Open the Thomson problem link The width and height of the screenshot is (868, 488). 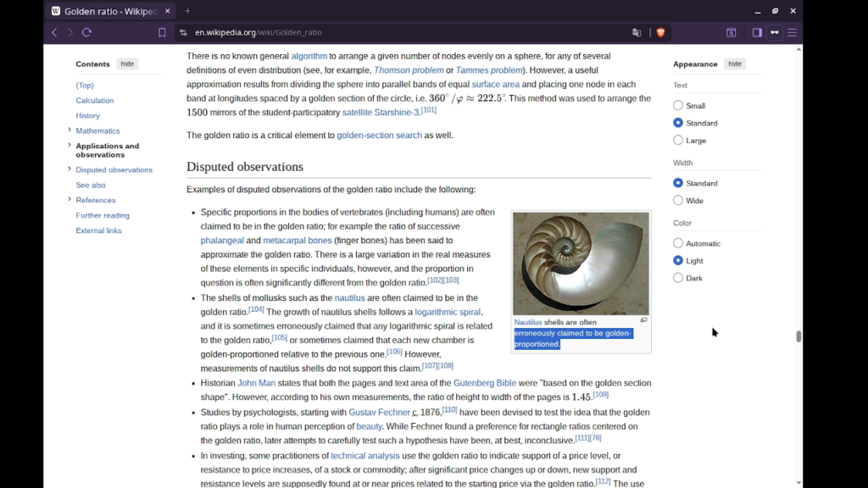(409, 70)
